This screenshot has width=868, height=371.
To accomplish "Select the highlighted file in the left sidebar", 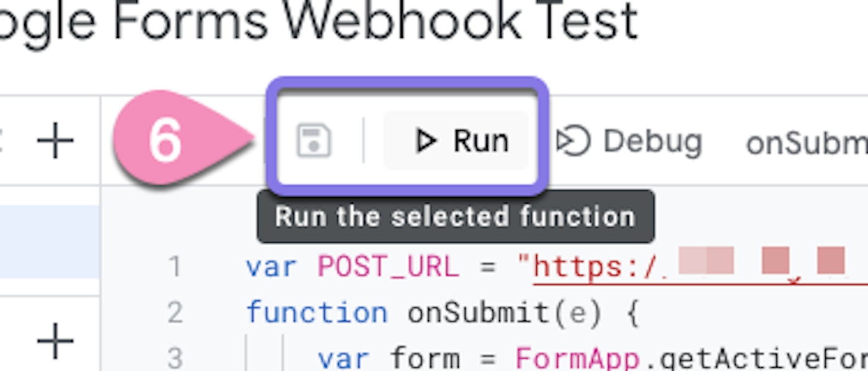I will pyautogui.click(x=50, y=242).
